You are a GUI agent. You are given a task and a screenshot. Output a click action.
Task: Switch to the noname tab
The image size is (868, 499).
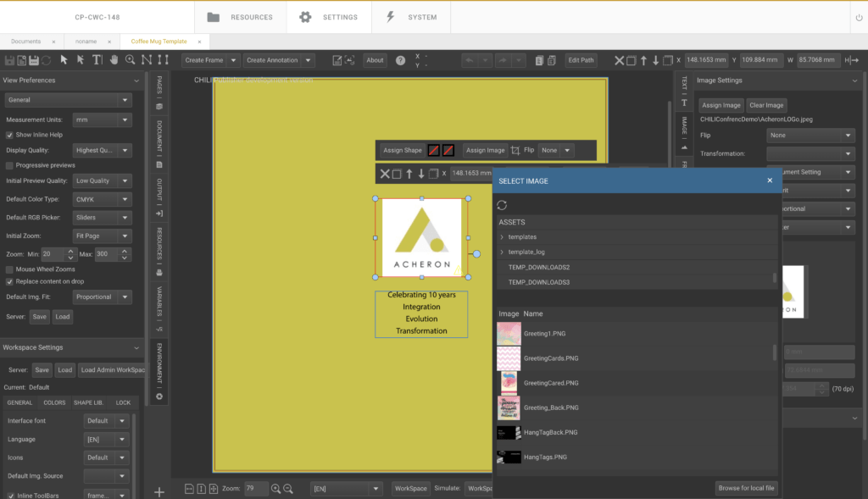(86, 42)
